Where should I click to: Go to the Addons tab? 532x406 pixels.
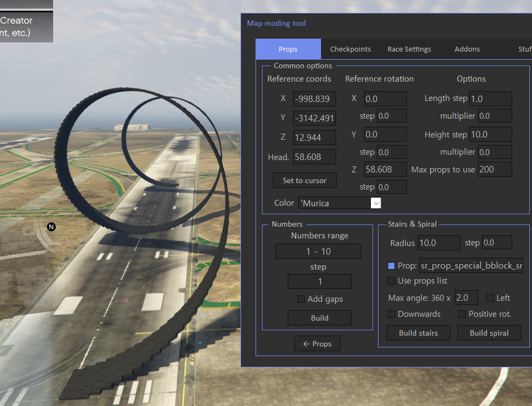click(467, 49)
